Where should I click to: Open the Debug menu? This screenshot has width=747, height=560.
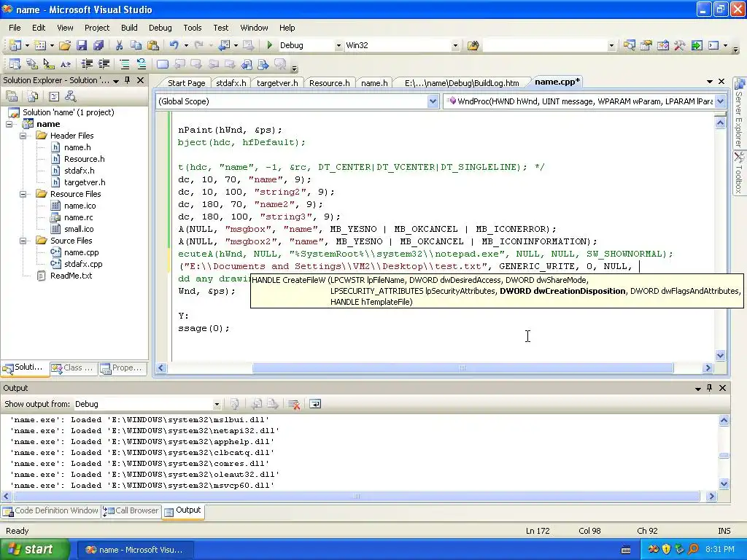click(x=160, y=28)
